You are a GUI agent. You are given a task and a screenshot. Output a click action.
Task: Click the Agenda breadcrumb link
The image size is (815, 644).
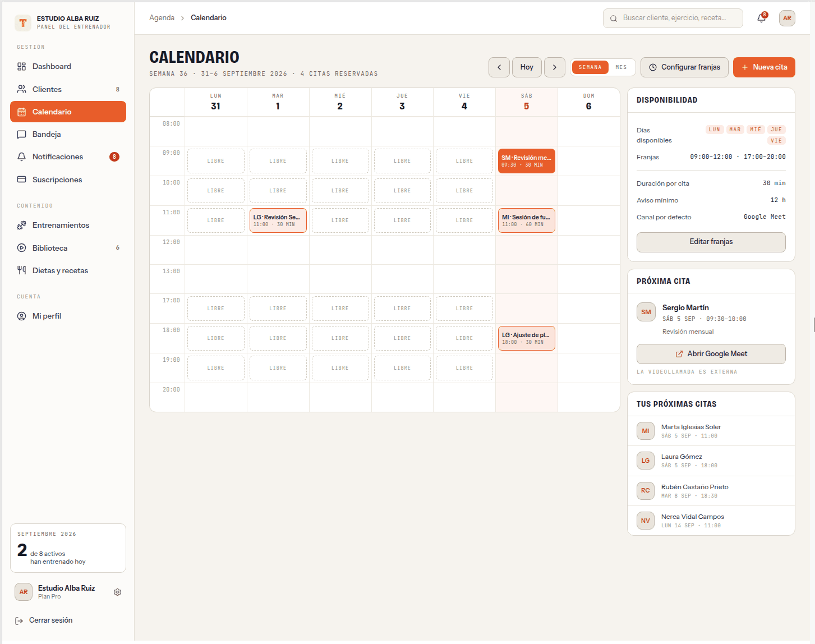coord(162,18)
